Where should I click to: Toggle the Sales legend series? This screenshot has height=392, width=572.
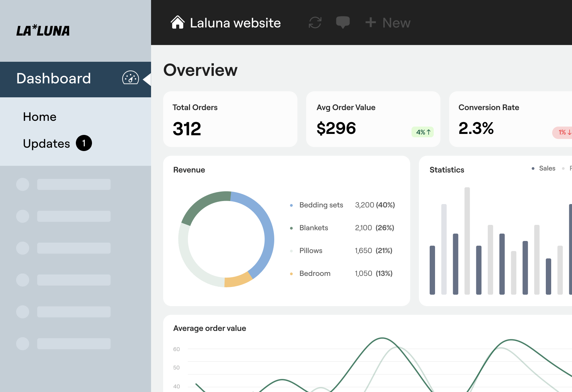(546, 168)
